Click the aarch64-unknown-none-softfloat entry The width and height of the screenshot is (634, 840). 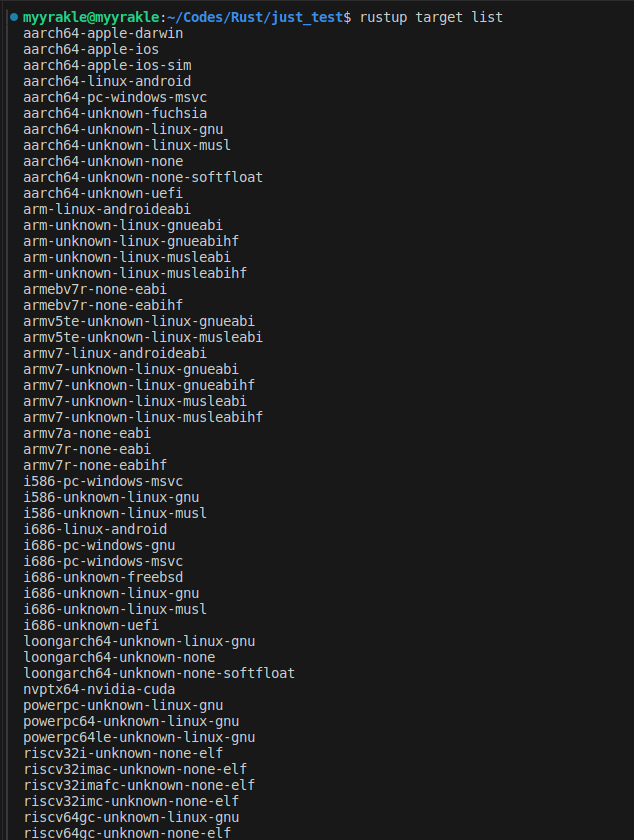(x=143, y=178)
